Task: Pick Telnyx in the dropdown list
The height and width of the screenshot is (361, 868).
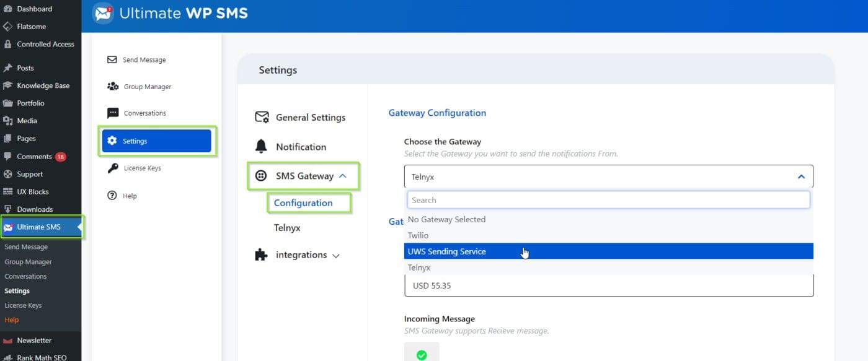Action: point(609,267)
